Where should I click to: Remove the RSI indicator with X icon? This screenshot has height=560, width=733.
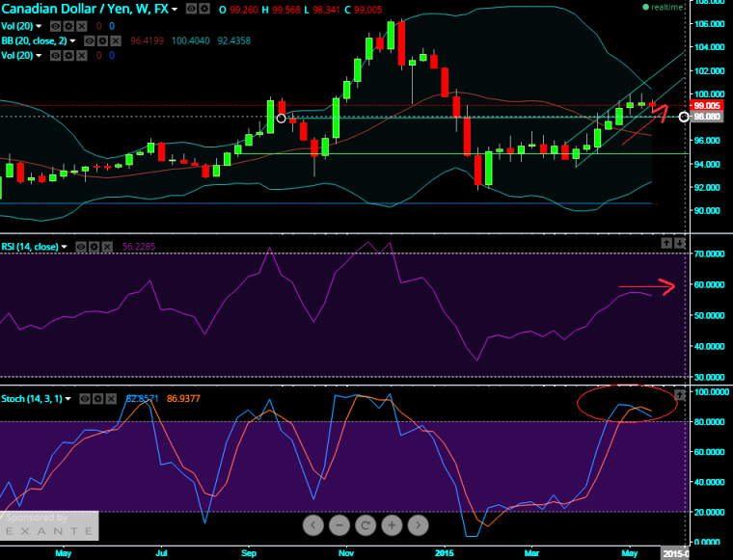(x=108, y=247)
